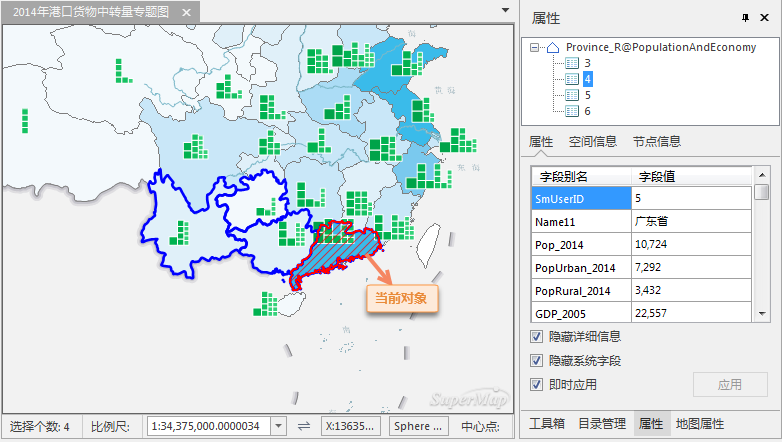Toggle the 隐藏详细信息 checkbox
Viewport: 782px width, 442px height.
tap(536, 337)
